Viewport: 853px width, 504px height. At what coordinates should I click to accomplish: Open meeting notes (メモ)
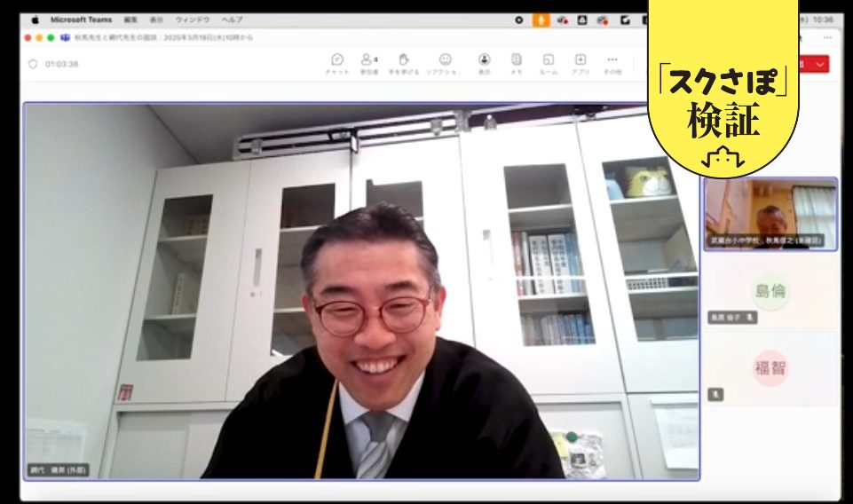pos(516,63)
